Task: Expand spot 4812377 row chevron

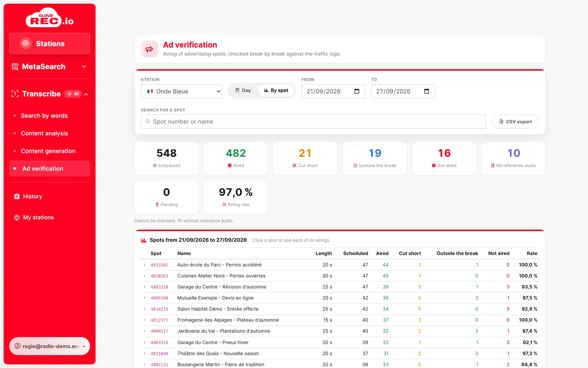Action: [x=145, y=320]
